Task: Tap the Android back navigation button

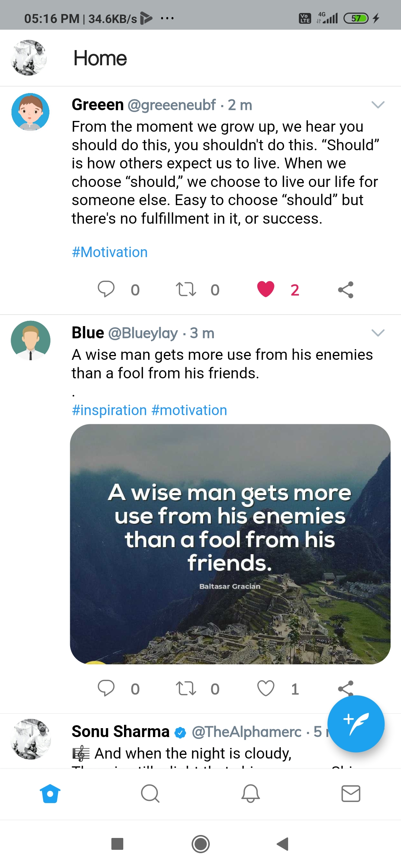Action: pyautogui.click(x=283, y=844)
